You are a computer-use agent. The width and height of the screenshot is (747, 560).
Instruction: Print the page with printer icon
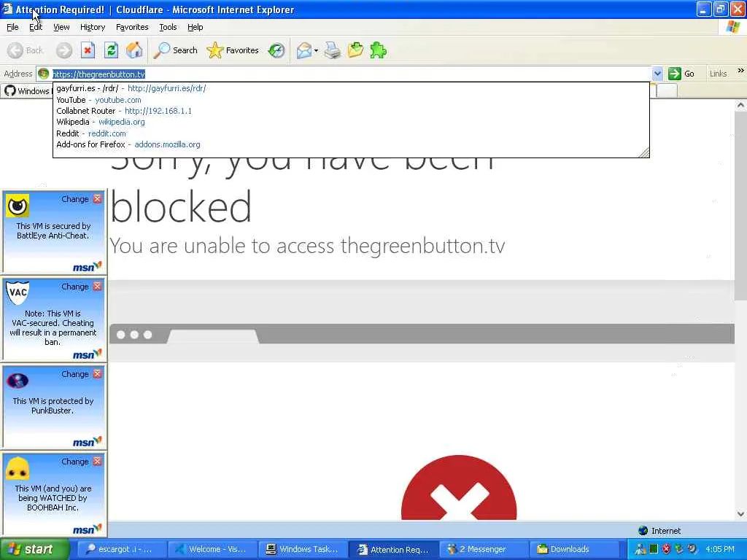point(333,50)
